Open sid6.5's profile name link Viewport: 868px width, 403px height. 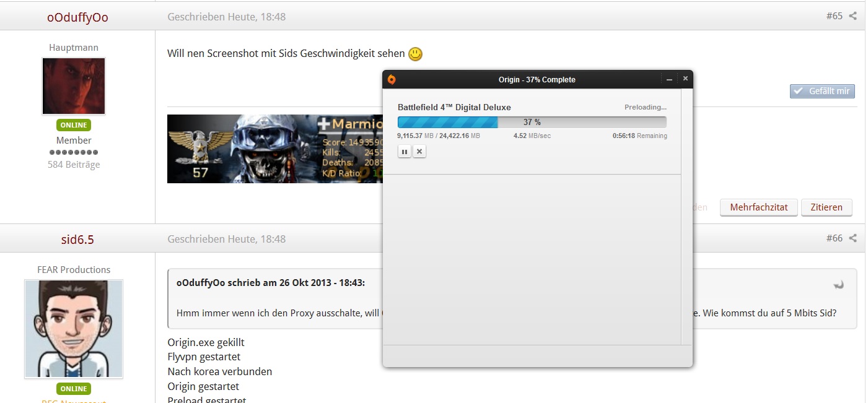(x=77, y=239)
